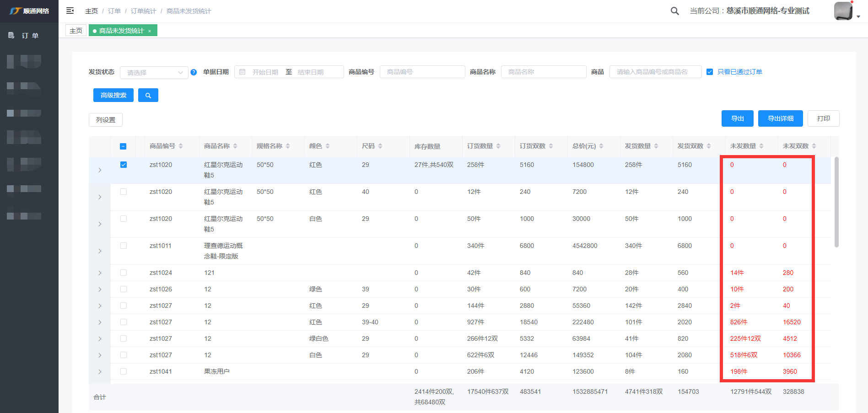Sort by 商品编号 column sort icon
The height and width of the screenshot is (413, 868).
coord(181,146)
